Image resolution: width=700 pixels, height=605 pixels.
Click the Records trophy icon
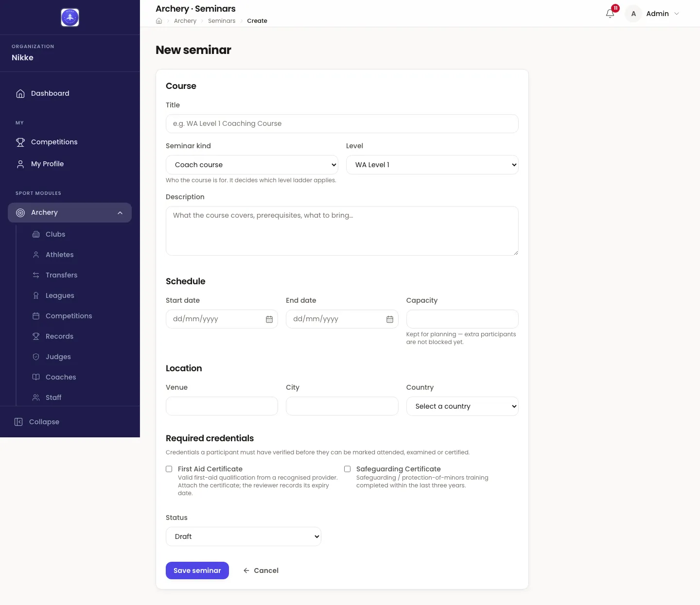coord(36,336)
